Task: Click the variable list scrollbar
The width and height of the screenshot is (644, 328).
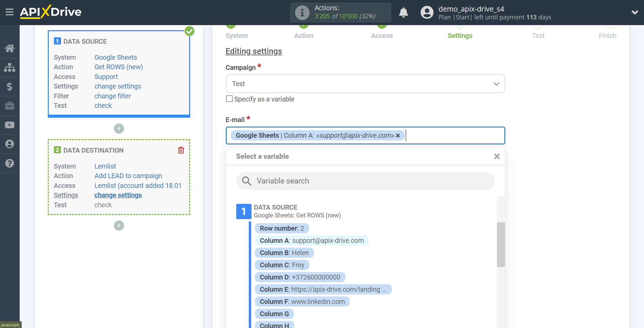Action: [501, 245]
